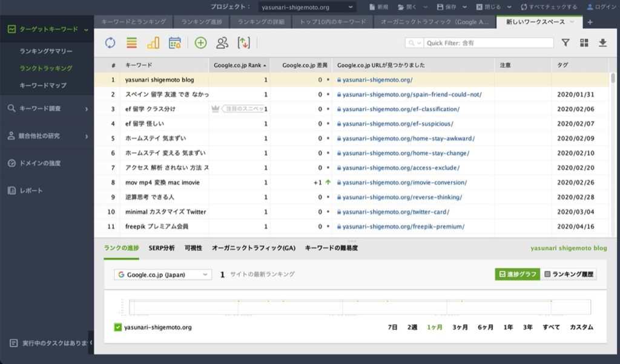Open ランキングサマリー in sidebar
The height and width of the screenshot is (364, 620).
(46, 51)
